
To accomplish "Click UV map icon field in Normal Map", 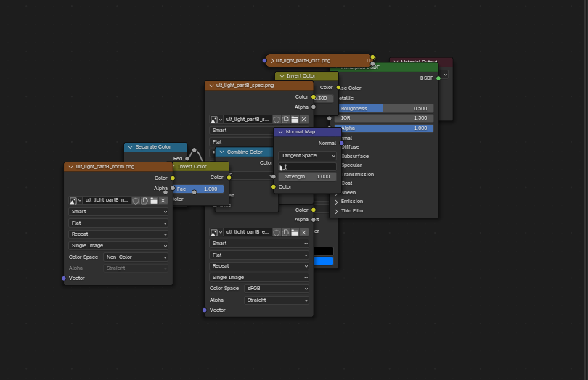I will click(307, 167).
